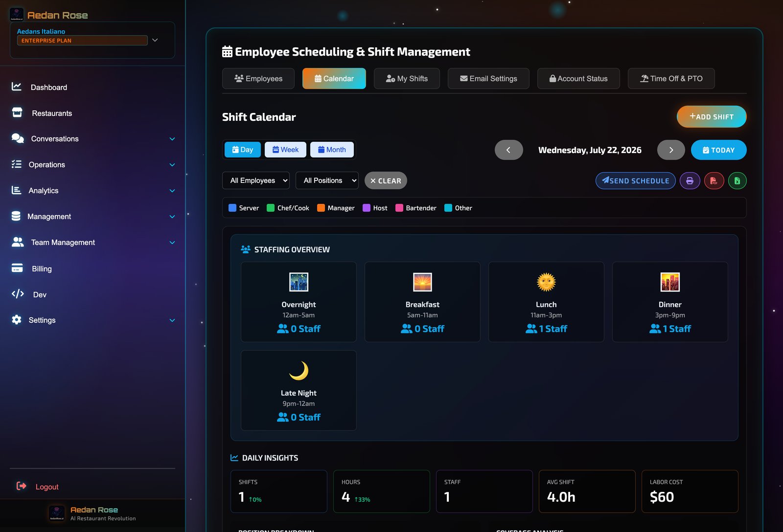
Task: Click the Settings gear icon
Action: click(x=17, y=320)
